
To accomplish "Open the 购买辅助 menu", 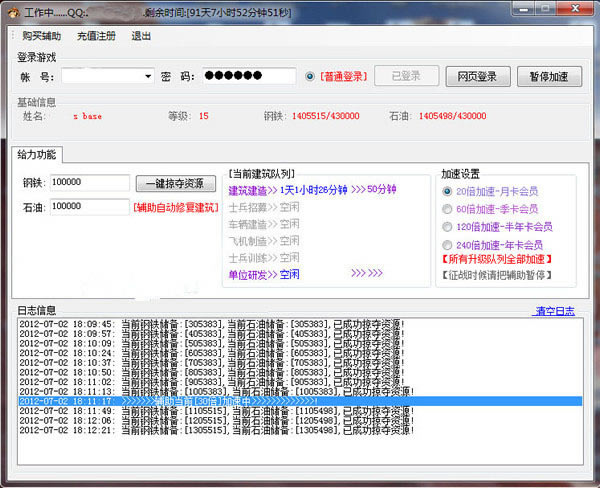I will coord(40,35).
